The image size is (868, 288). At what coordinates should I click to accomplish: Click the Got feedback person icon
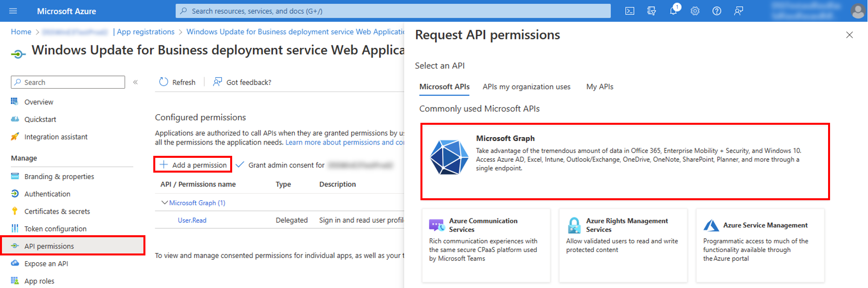click(217, 82)
